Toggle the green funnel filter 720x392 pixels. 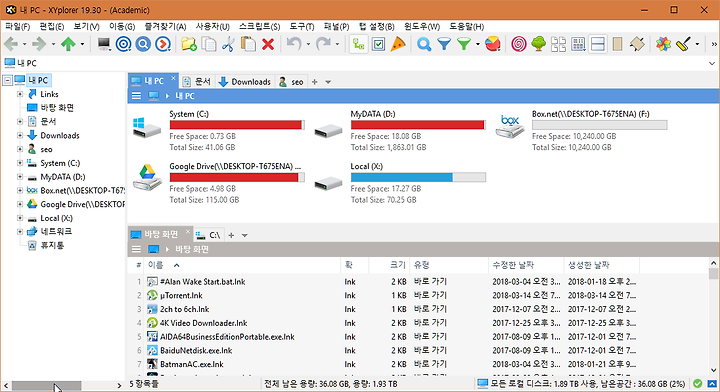tap(464, 44)
